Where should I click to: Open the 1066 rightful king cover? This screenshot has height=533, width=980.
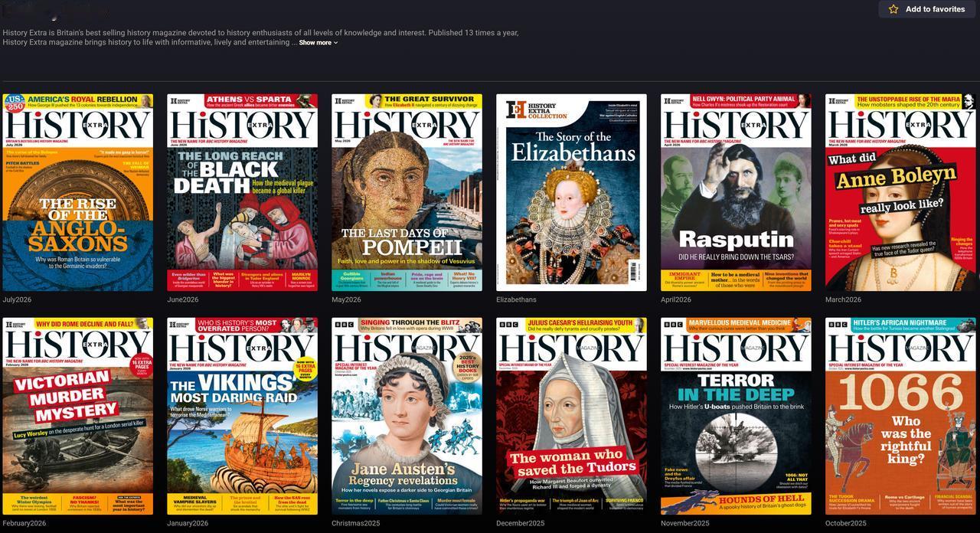[x=900, y=416]
